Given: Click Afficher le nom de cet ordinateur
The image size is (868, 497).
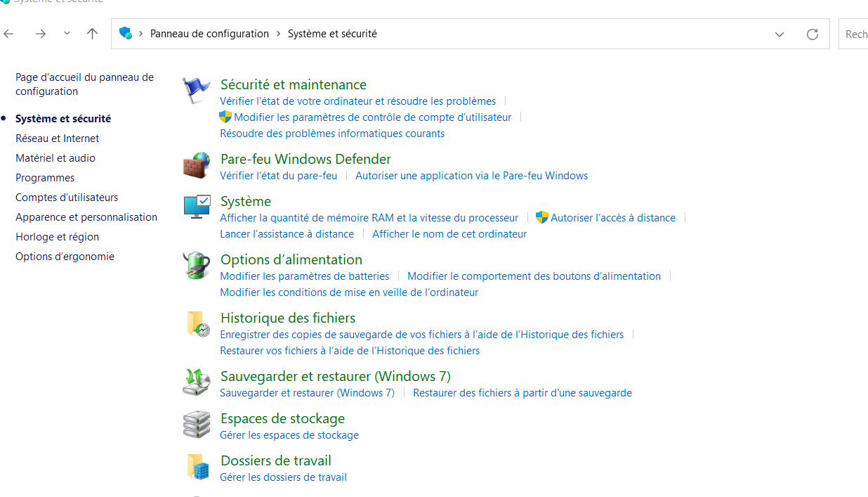Looking at the screenshot, I should click(x=449, y=234).
